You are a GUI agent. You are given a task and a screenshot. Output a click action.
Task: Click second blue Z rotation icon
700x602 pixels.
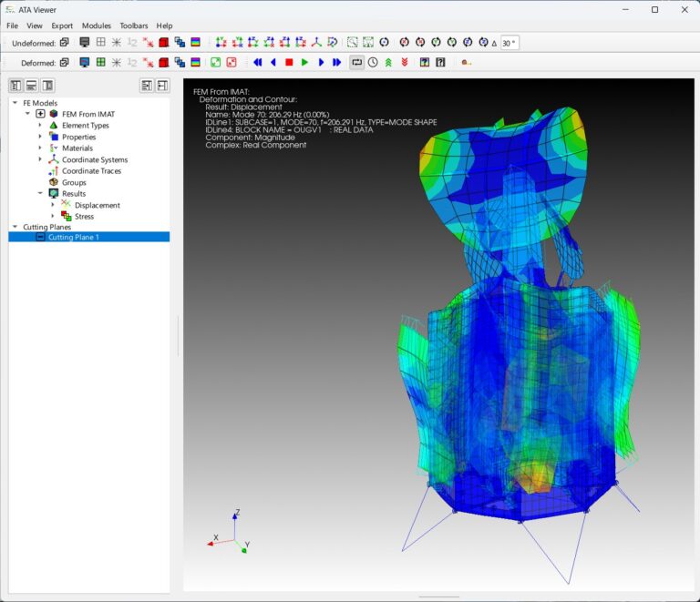coord(483,43)
